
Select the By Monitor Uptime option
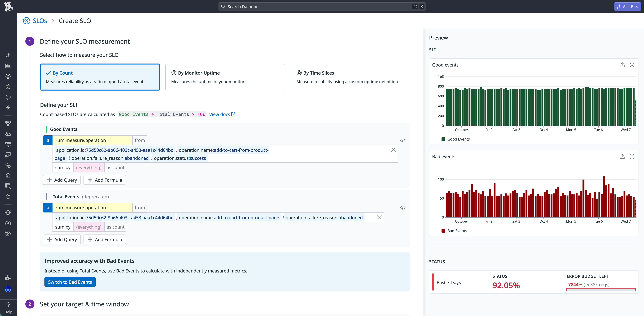[225, 77]
